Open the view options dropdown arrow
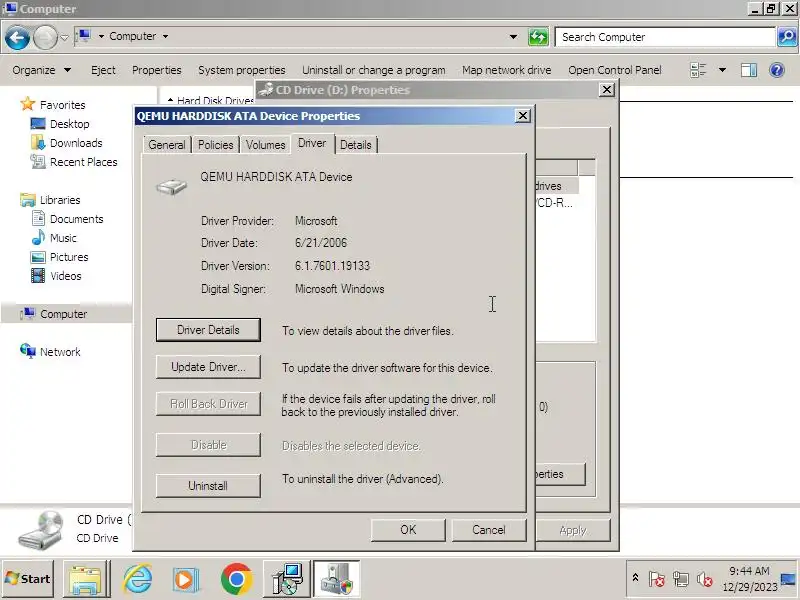This screenshot has height=600, width=800. [x=722, y=70]
